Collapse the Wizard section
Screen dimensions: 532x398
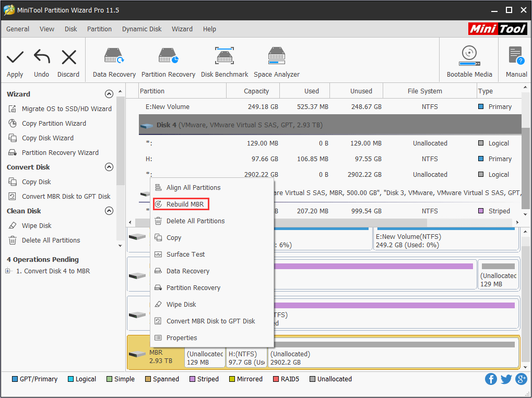(109, 94)
